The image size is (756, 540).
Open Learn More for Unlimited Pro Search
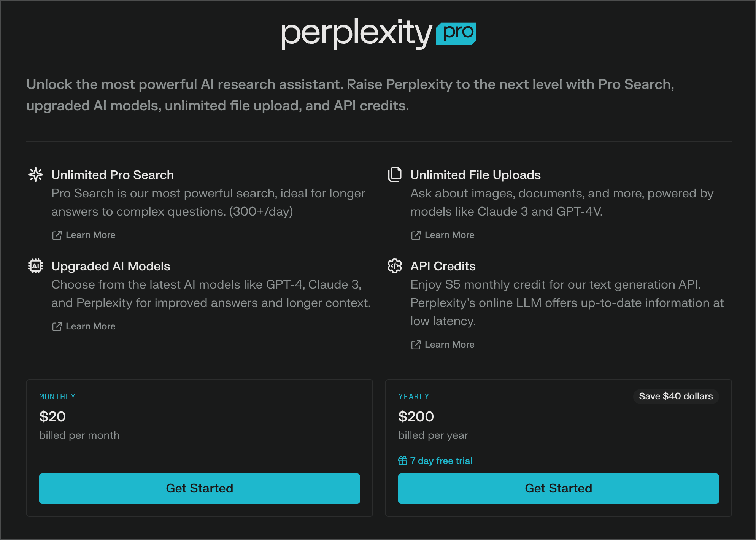(x=91, y=235)
